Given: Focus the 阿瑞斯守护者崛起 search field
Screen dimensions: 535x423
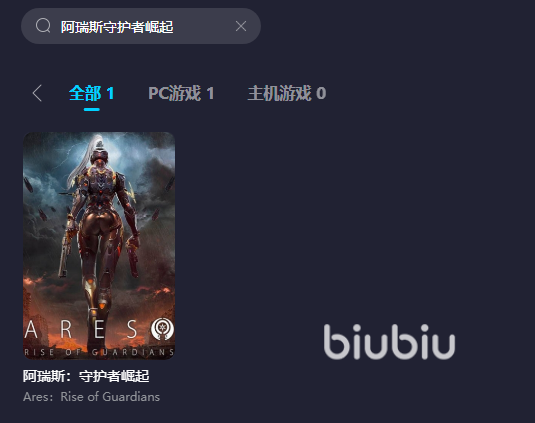Looking at the screenshot, I should (141, 26).
